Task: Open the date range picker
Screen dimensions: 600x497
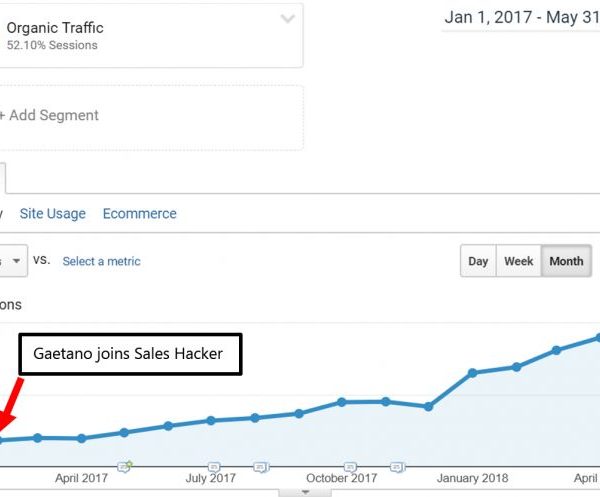Action: pos(520,18)
